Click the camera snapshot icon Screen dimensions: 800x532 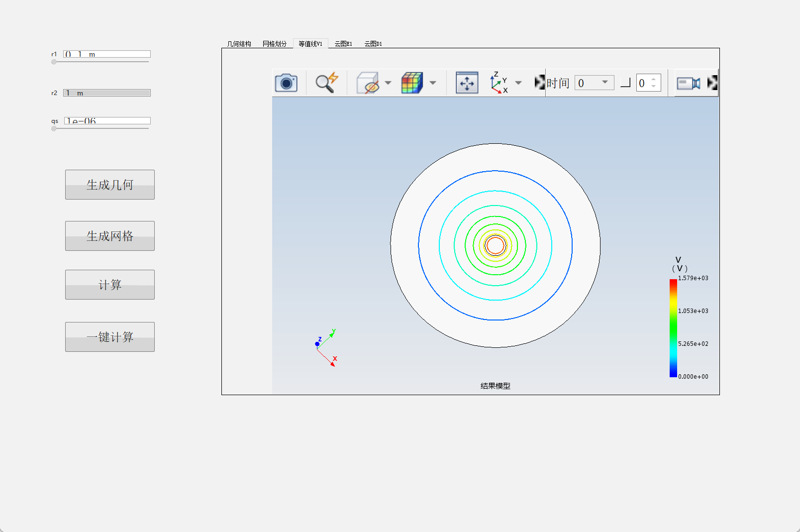click(286, 83)
